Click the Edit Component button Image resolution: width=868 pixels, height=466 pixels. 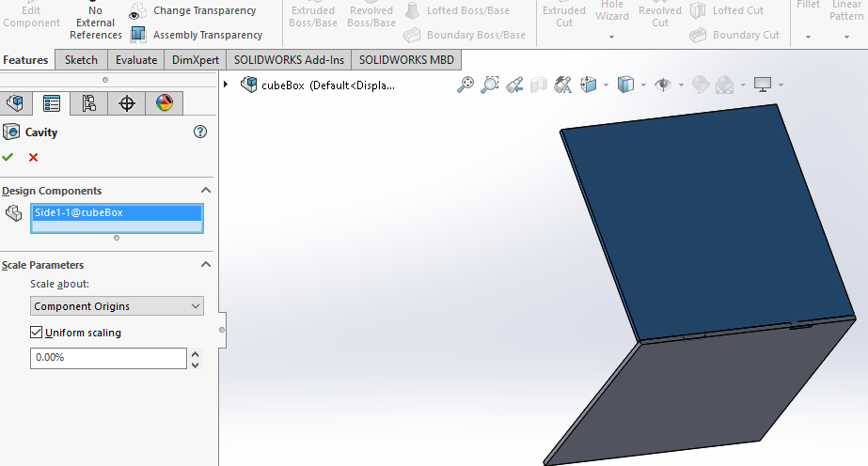coord(31,17)
